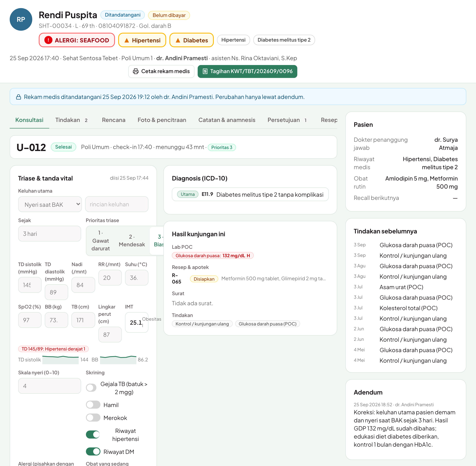Click the Kontrol / kunjungan ulang chip under Tindakan
Image resolution: width=476 pixels, height=466 pixels.
(x=202, y=324)
